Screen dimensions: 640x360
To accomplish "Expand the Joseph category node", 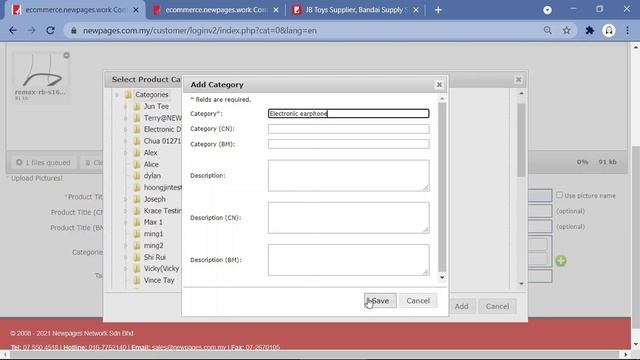I will click(x=126, y=199).
